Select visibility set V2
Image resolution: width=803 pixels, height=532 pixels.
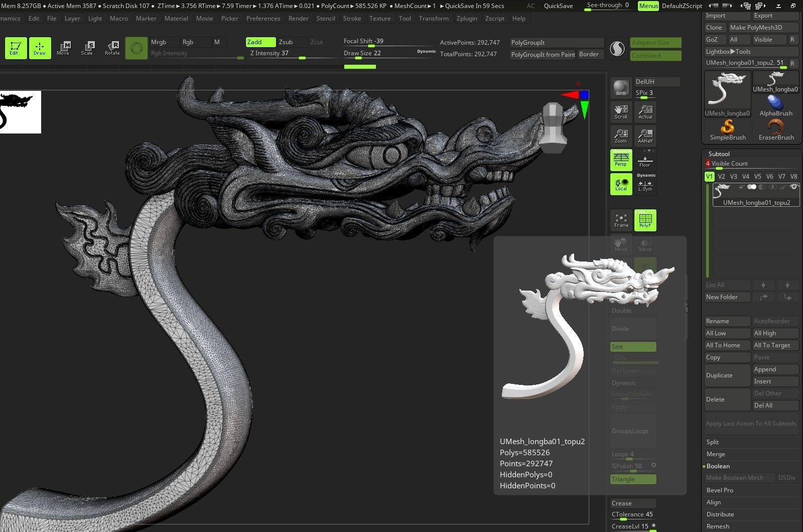(721, 177)
